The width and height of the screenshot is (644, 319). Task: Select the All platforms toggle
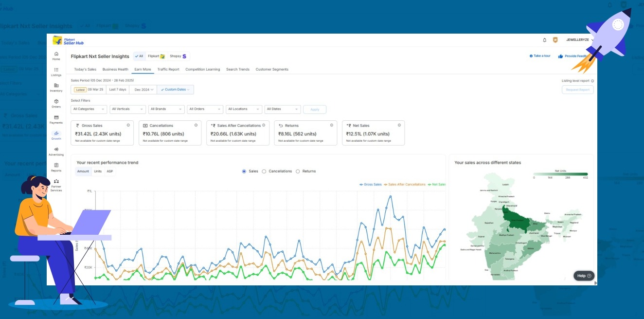(x=139, y=56)
